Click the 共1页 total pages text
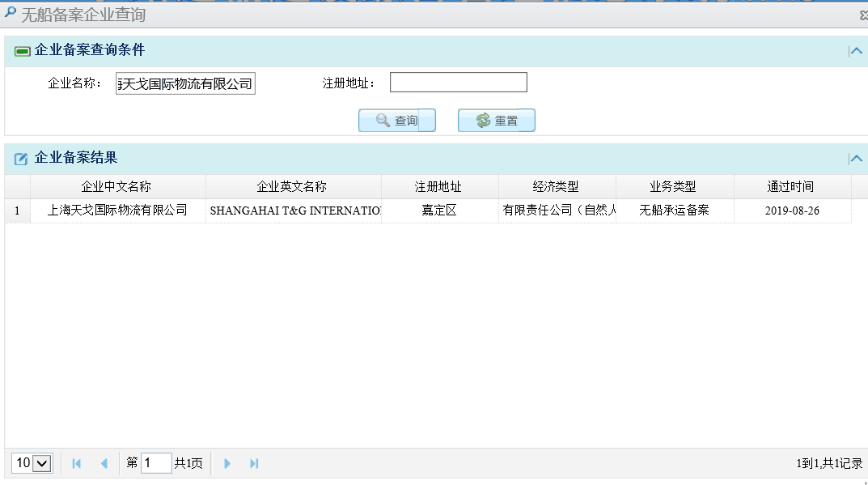868x485 pixels. point(188,463)
